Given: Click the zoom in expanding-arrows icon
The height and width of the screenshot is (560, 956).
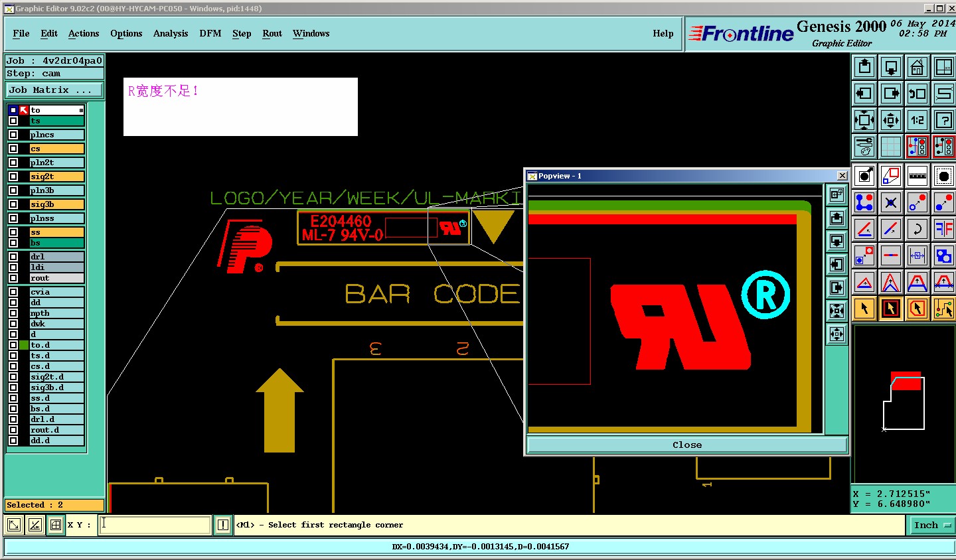Looking at the screenshot, I should point(864,120).
